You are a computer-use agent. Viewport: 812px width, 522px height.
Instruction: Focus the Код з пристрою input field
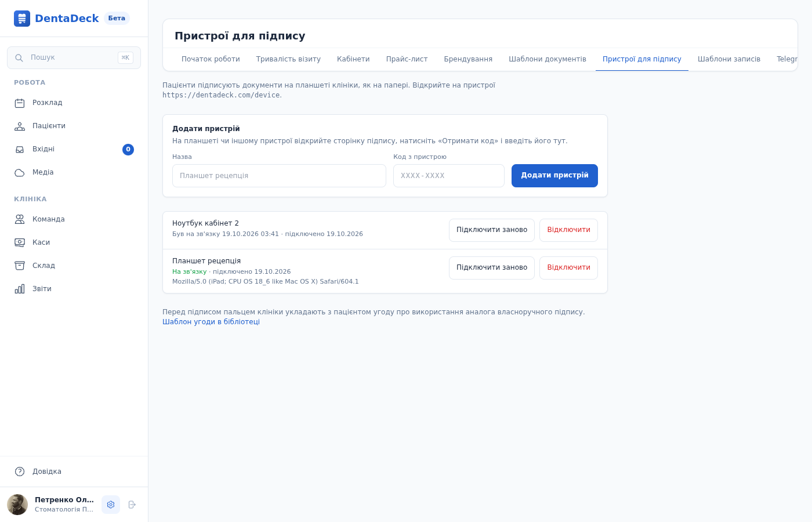click(x=449, y=176)
